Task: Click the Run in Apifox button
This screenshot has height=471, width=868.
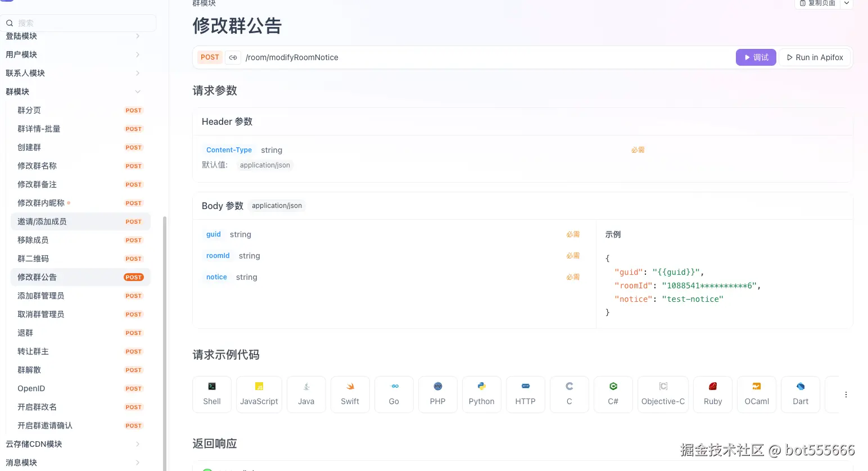Action: 815,57
